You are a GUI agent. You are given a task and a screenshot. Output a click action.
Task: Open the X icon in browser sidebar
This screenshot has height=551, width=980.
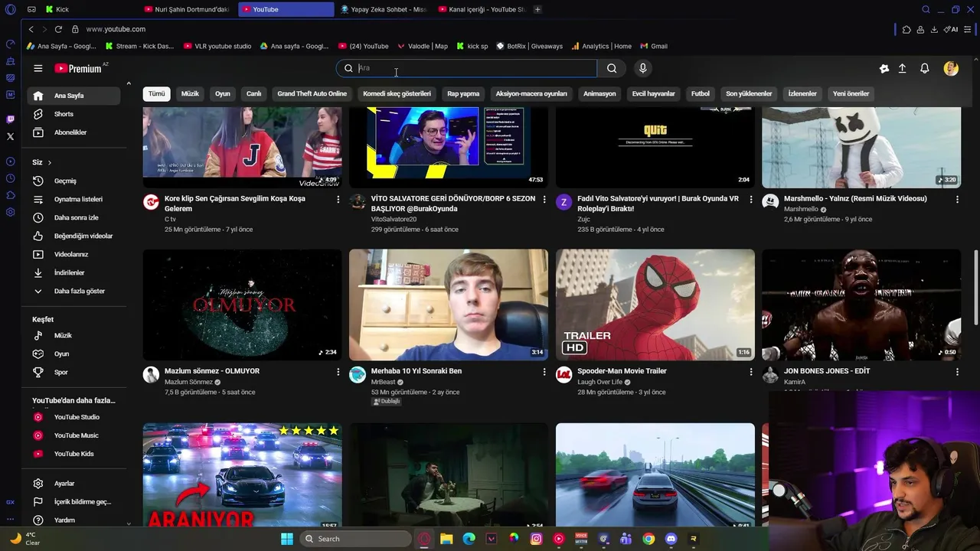pyautogui.click(x=10, y=136)
